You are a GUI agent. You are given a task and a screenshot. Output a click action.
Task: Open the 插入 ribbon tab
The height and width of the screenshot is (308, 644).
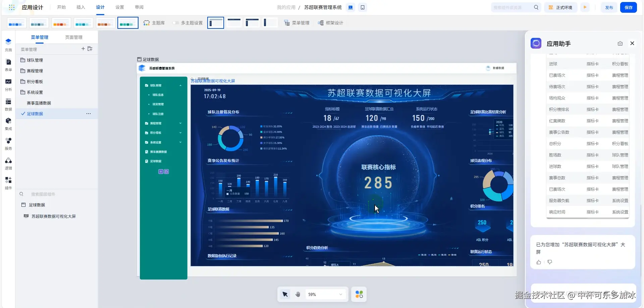tap(80, 7)
